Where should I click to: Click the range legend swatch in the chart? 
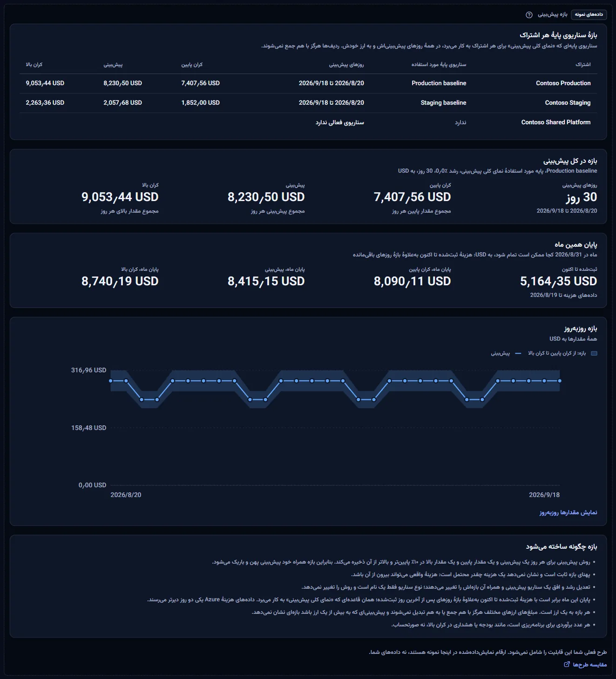click(594, 353)
